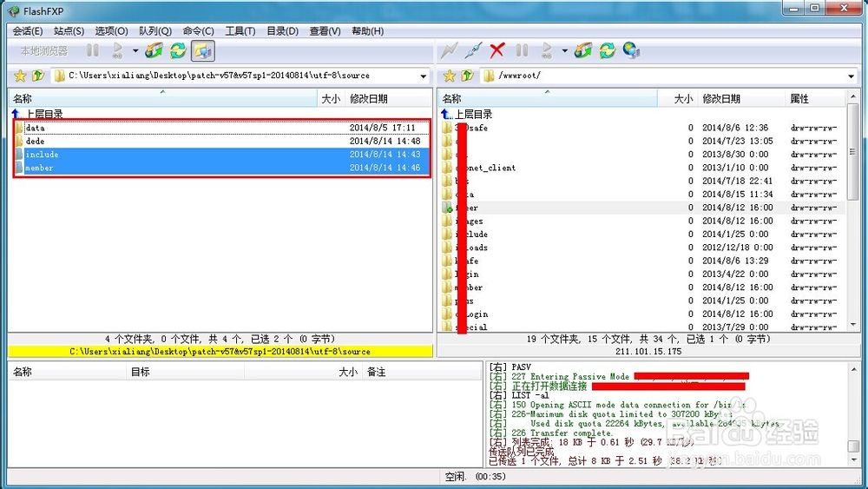Click the remote pane bookmark star icon
Image resolution: width=868 pixels, height=489 pixels.
450,76
